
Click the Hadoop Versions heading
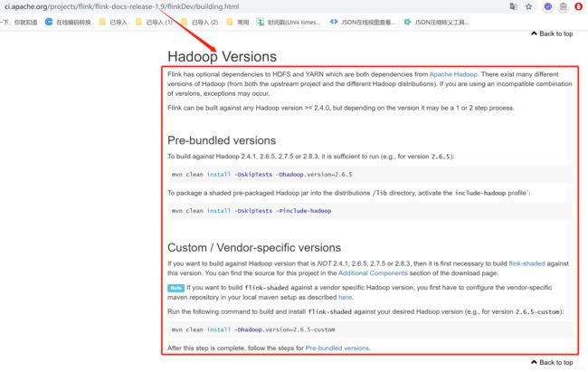click(222, 57)
